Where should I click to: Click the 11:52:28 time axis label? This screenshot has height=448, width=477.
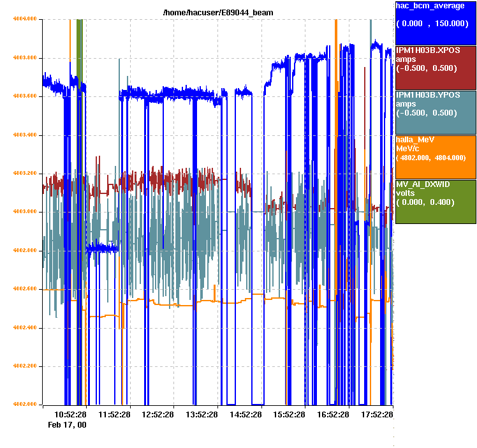pyautogui.click(x=114, y=414)
